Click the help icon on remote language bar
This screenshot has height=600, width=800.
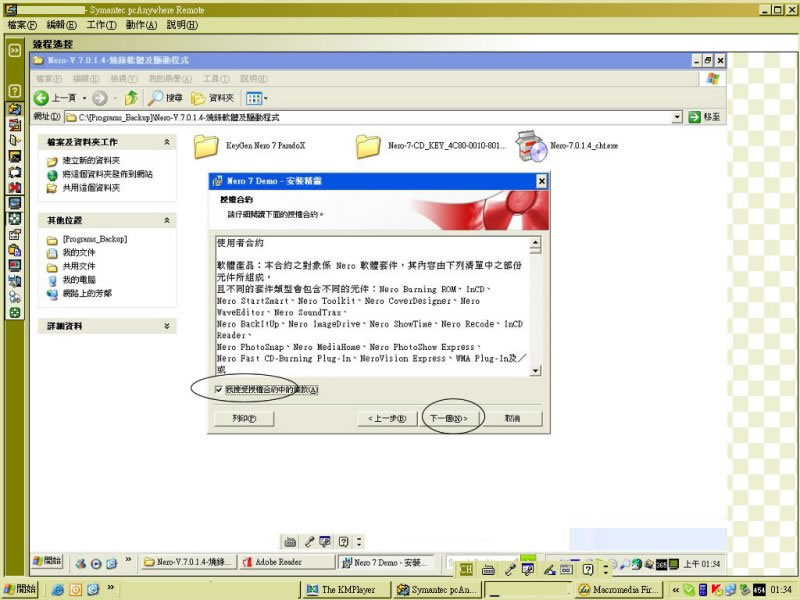[x=344, y=542]
